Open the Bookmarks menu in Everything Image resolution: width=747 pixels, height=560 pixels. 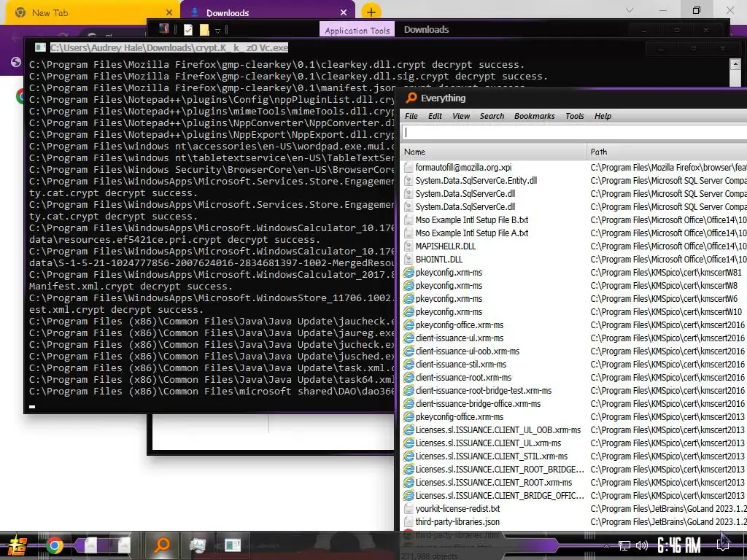[x=535, y=116]
